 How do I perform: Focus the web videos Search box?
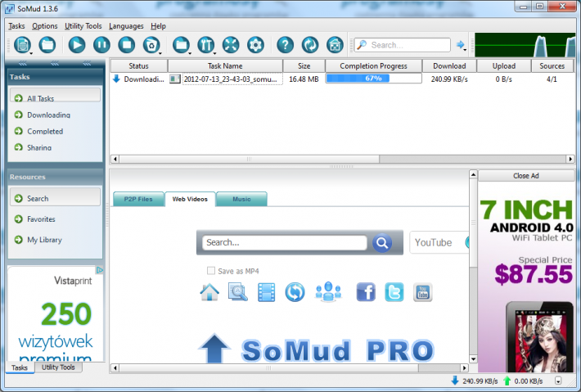point(284,243)
